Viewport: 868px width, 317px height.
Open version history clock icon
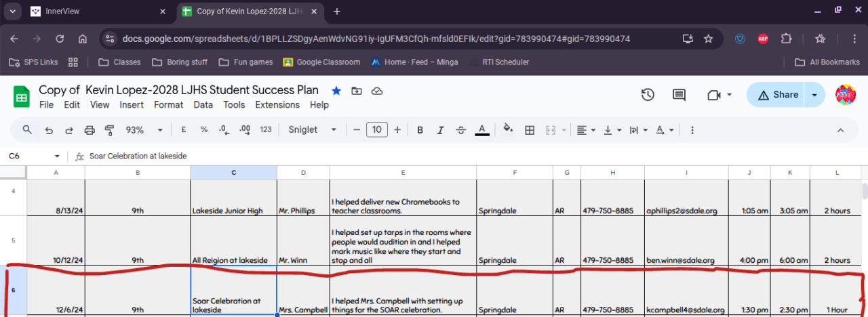[x=648, y=95]
